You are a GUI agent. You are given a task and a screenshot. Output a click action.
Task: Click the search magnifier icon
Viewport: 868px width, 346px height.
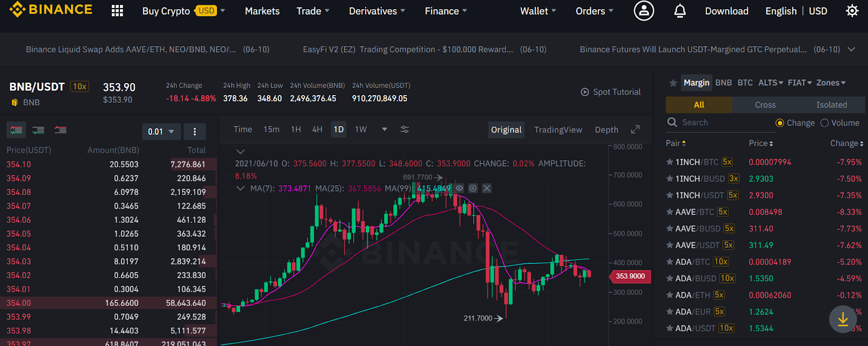(x=672, y=122)
